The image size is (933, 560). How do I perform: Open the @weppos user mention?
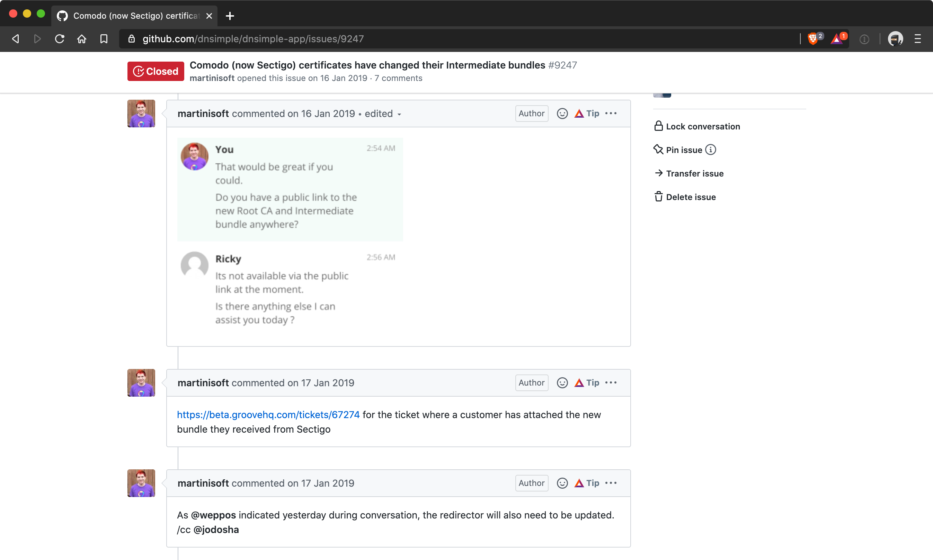tap(213, 515)
